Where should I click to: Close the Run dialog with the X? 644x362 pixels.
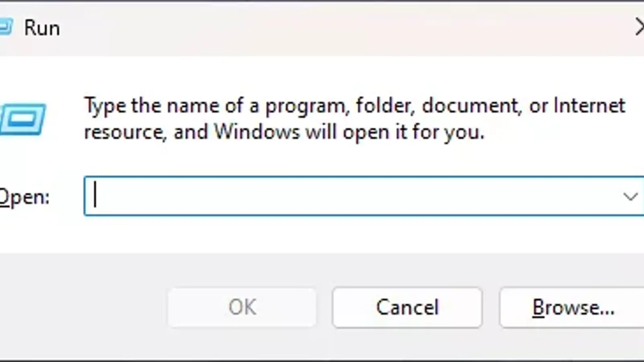point(639,27)
